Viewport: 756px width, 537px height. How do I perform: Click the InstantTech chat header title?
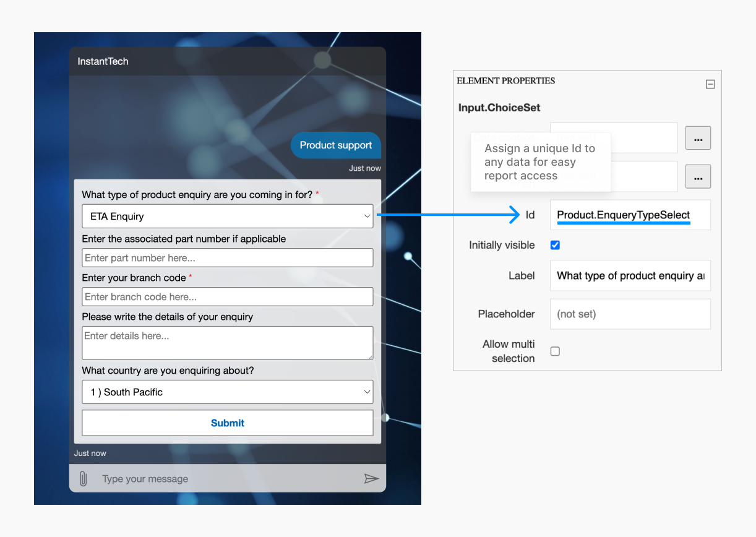(x=103, y=62)
